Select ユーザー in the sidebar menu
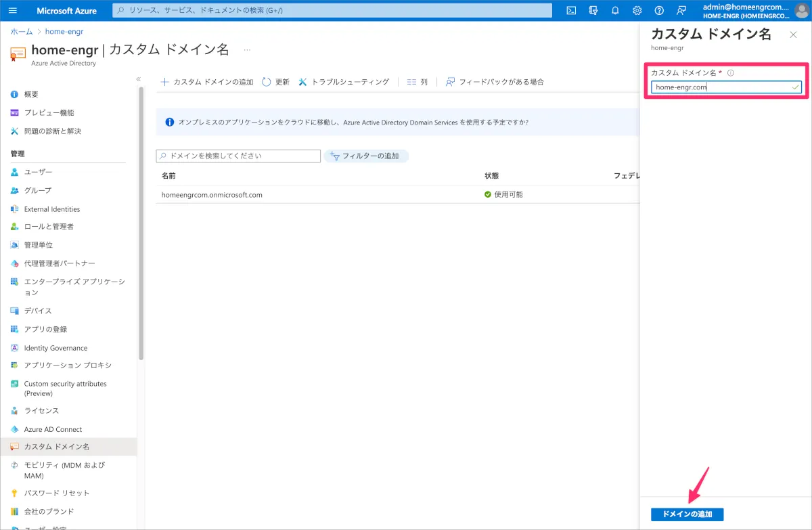This screenshot has width=812, height=530. coord(38,173)
